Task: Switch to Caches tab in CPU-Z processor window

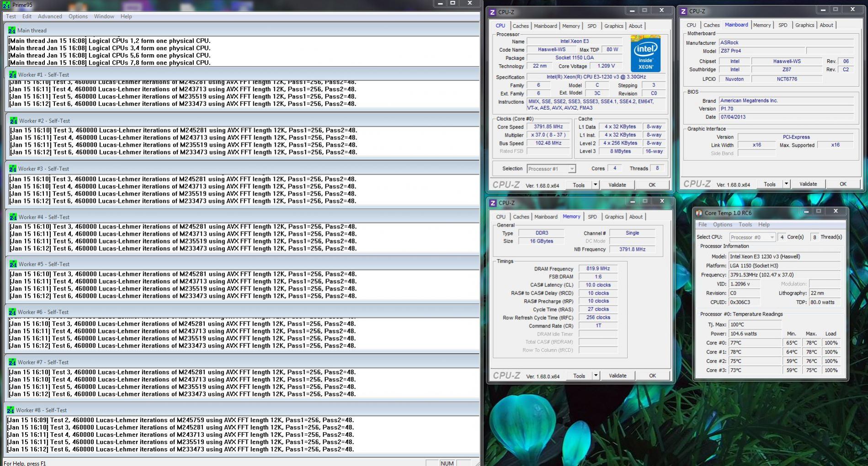Action: (521, 26)
